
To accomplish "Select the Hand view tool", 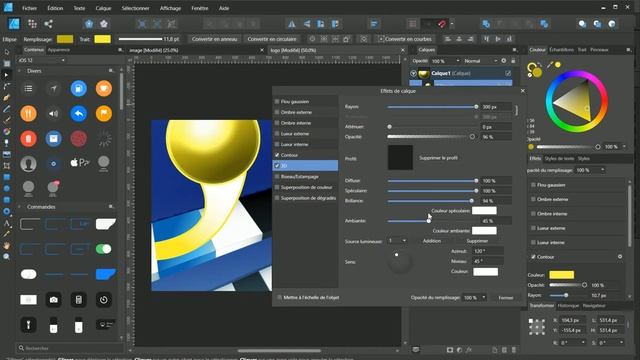I will 7,245.
